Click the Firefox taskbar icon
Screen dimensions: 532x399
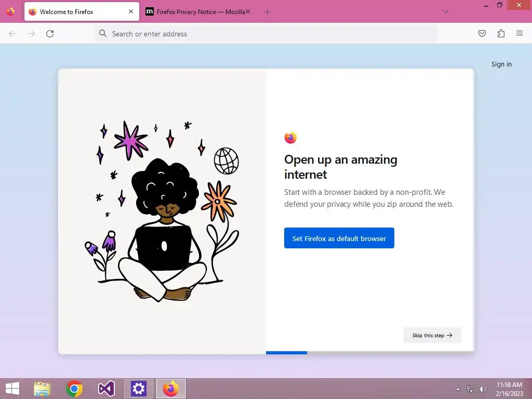pos(170,389)
